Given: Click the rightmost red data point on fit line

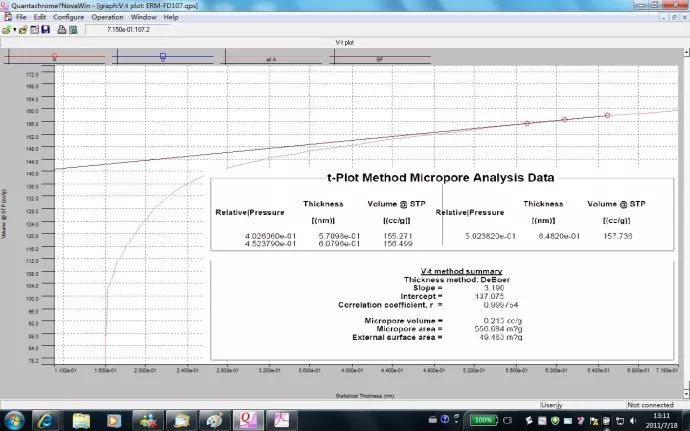Looking at the screenshot, I should [607, 115].
